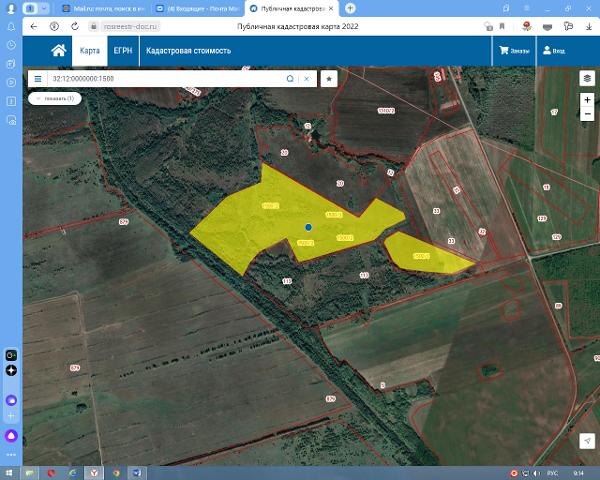
Task: Switch to the Входящие mail browser tab
Action: [x=197, y=8]
